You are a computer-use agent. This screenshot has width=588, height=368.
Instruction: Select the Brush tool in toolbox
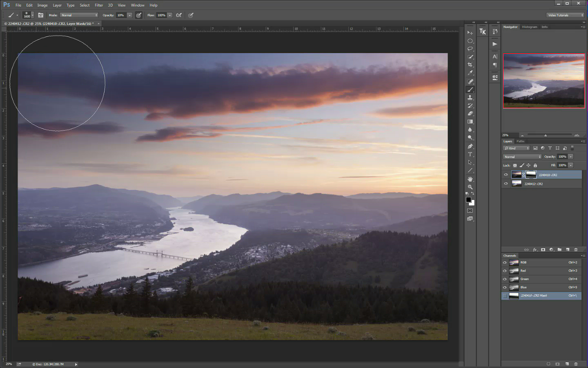[x=470, y=90]
